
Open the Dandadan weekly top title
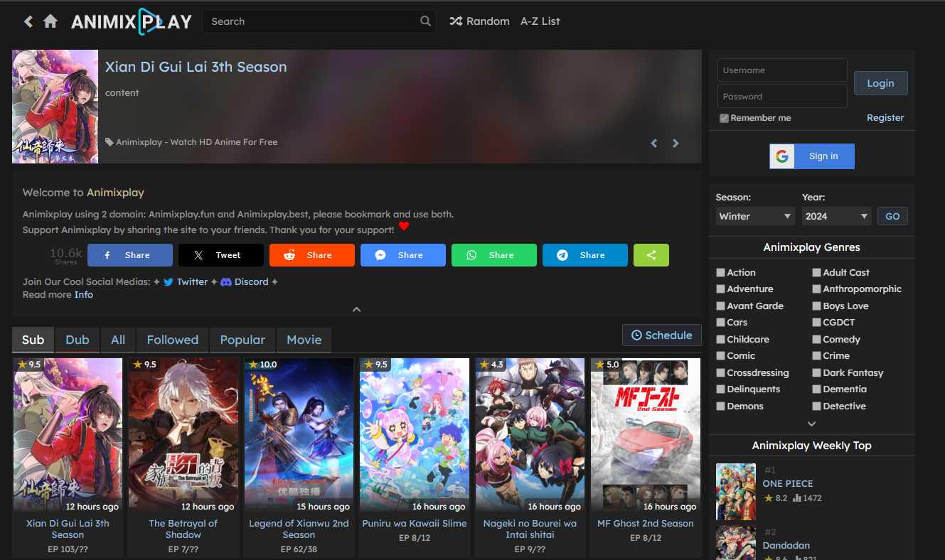[786, 546]
